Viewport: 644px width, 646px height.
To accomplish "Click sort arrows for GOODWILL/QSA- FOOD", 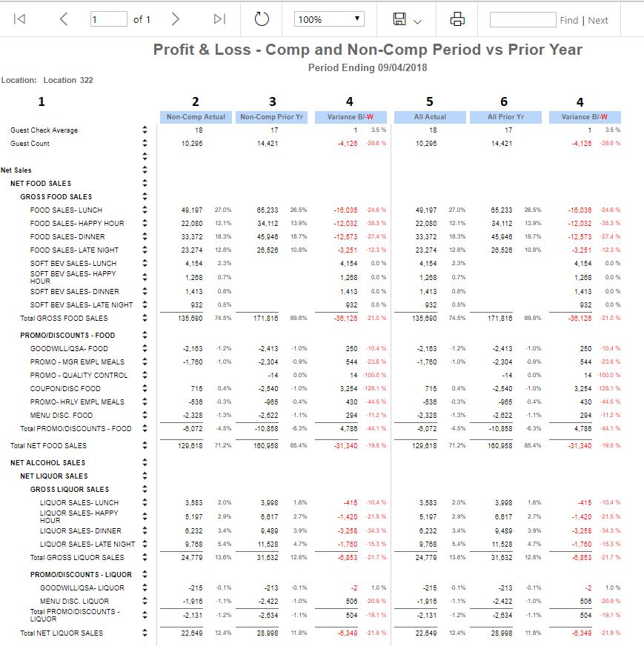I will pos(145,348).
